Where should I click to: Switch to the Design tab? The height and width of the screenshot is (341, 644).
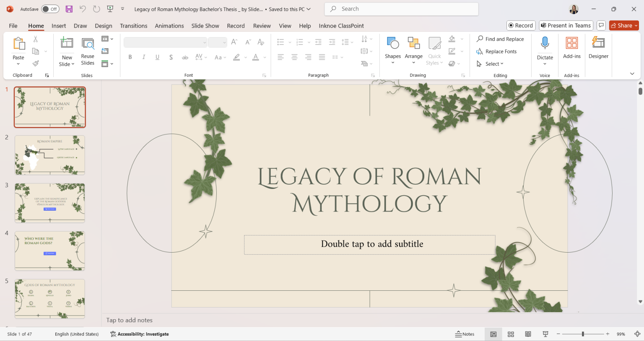pyautogui.click(x=104, y=26)
